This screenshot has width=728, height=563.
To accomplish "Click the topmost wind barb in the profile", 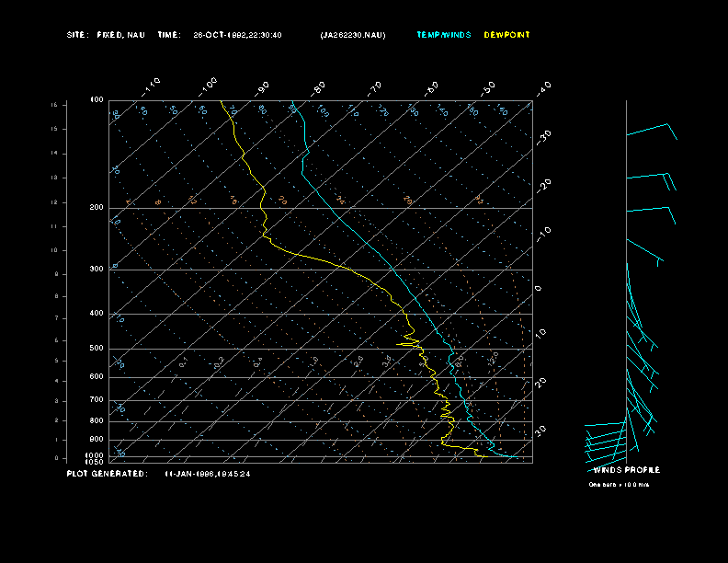I will (x=652, y=132).
